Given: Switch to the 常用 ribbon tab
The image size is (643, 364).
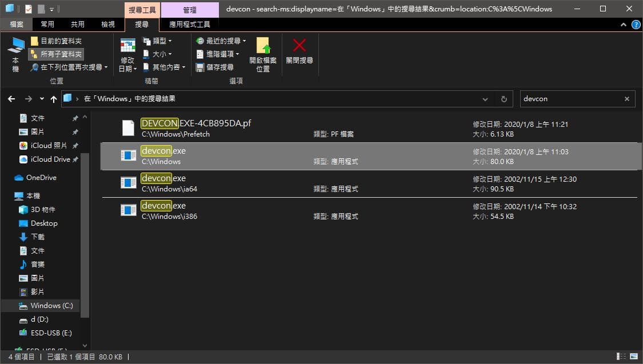Looking at the screenshot, I should point(47,24).
